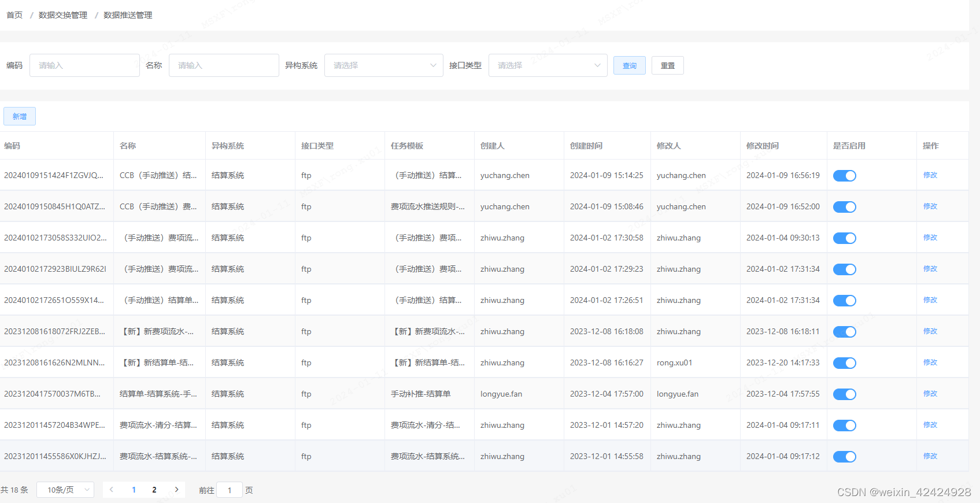The width and height of the screenshot is (980, 503).
Task: Click 修改 for 202312011455586X0KJHZJ row
Action: [930, 456]
